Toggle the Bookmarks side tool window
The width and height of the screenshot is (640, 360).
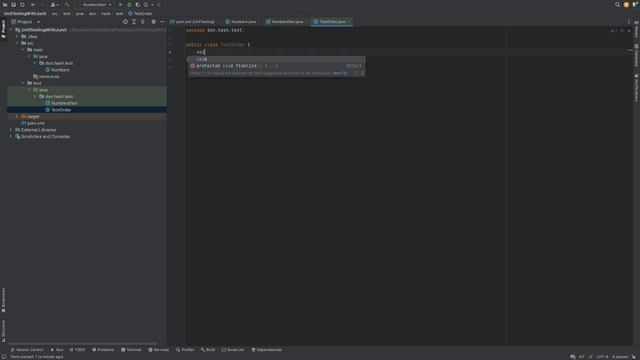click(3, 300)
